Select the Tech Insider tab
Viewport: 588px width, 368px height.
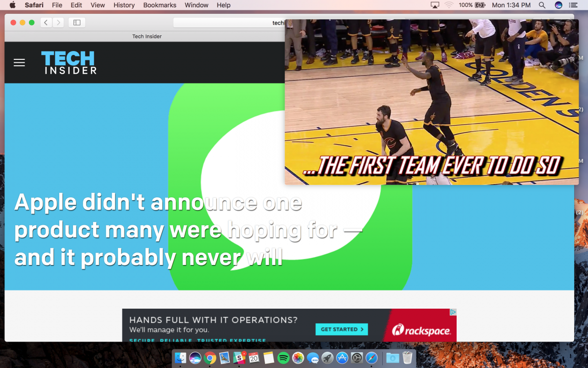coord(147,36)
